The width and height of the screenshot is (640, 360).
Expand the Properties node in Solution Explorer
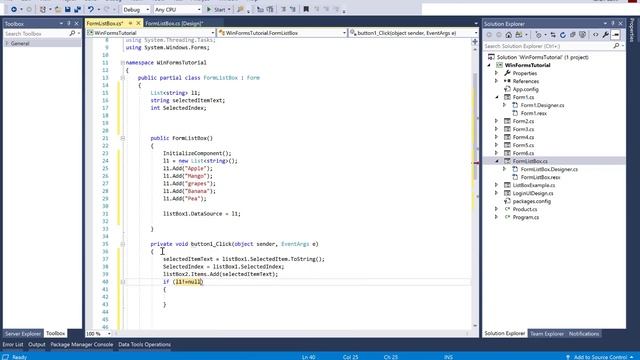pos(496,73)
